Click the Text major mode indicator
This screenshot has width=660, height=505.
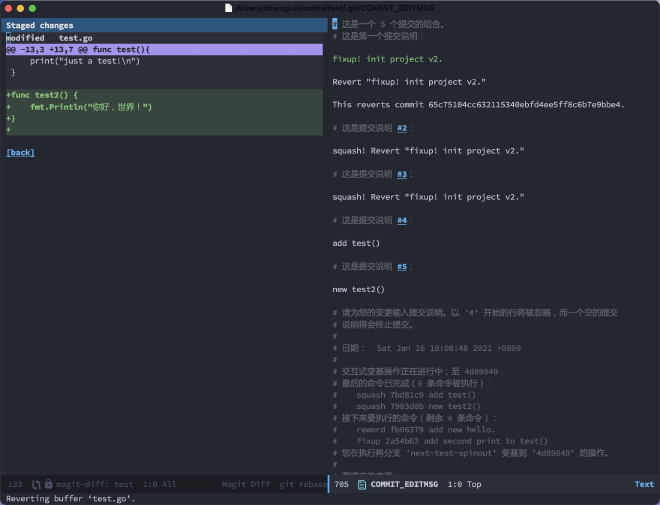(x=644, y=484)
